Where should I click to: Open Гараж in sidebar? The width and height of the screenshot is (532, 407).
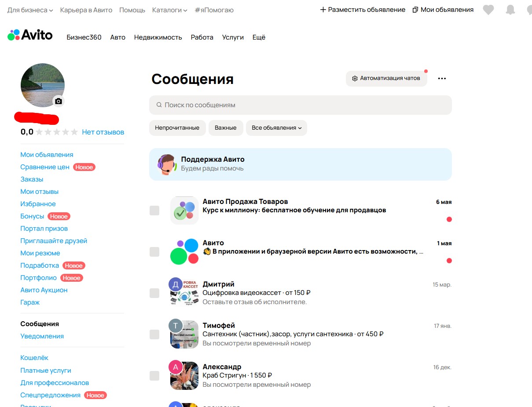(30, 302)
